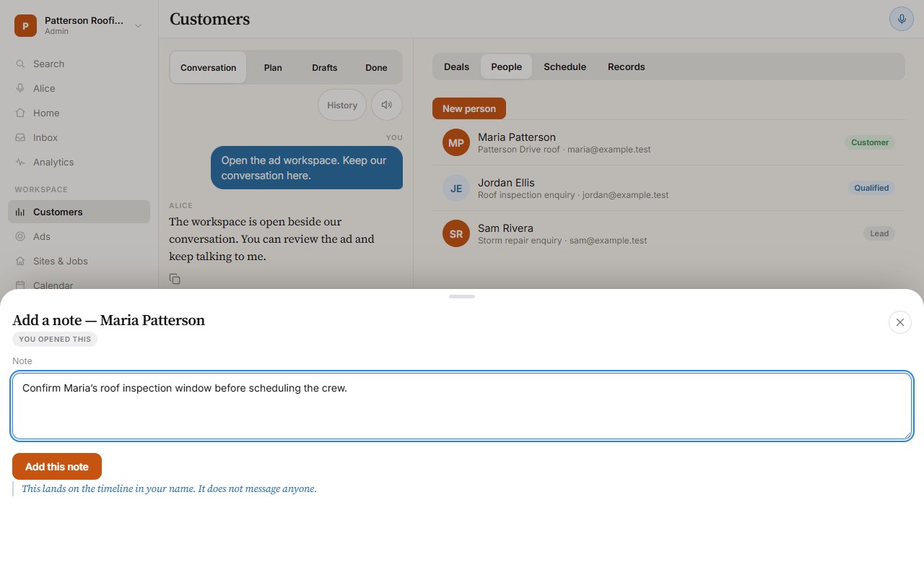924x578 pixels.
Task: Open Sam Rivera's person row
Action: click(668, 233)
